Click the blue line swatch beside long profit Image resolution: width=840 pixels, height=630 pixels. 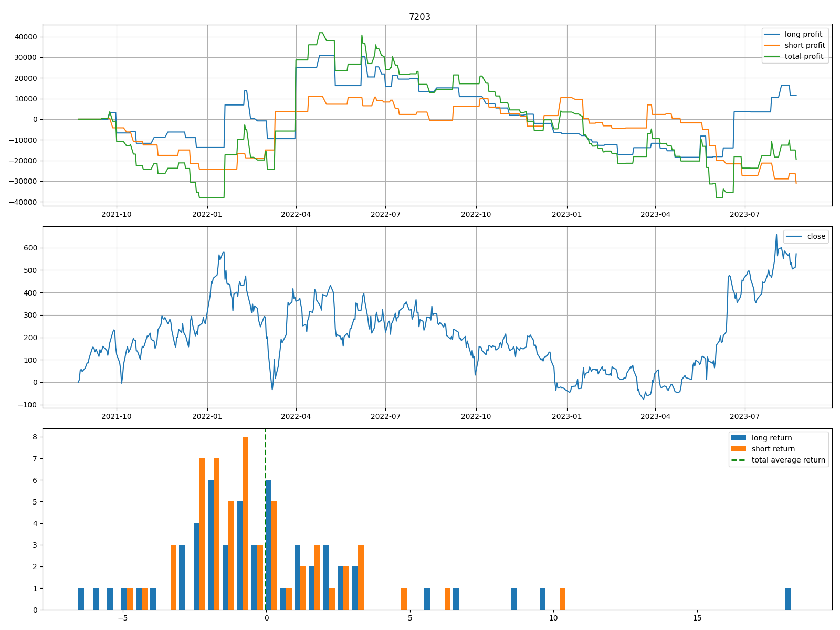[x=772, y=35]
